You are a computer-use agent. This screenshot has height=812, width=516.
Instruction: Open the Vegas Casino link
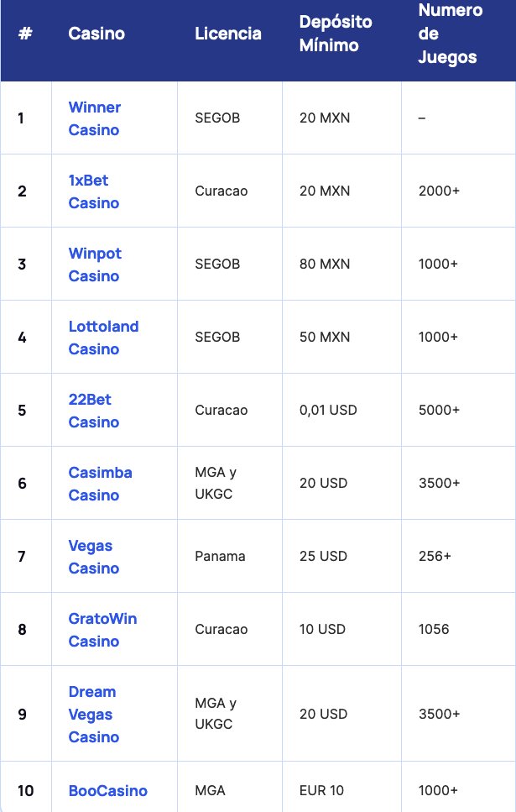pos(92,556)
